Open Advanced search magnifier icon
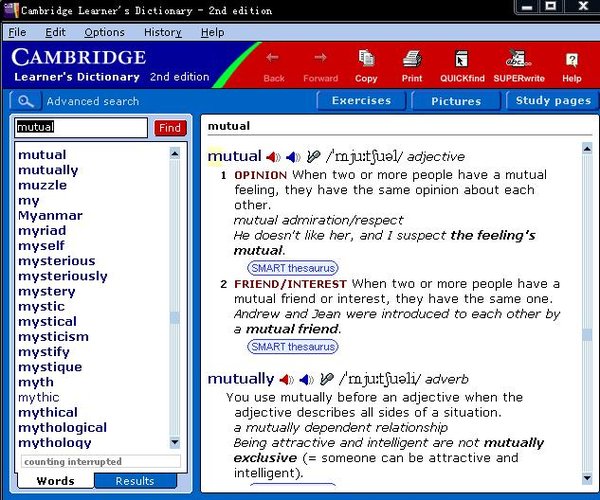600x500 pixels. (25, 101)
